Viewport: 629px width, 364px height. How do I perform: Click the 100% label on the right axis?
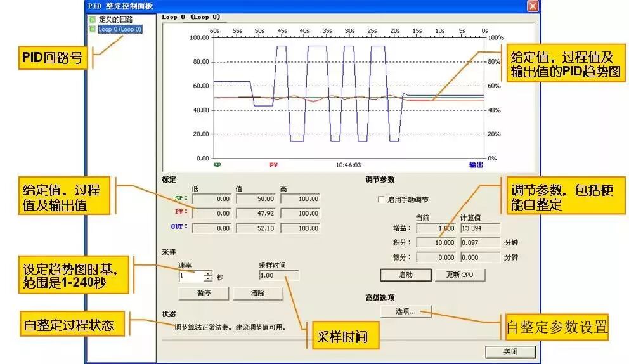[x=496, y=37]
